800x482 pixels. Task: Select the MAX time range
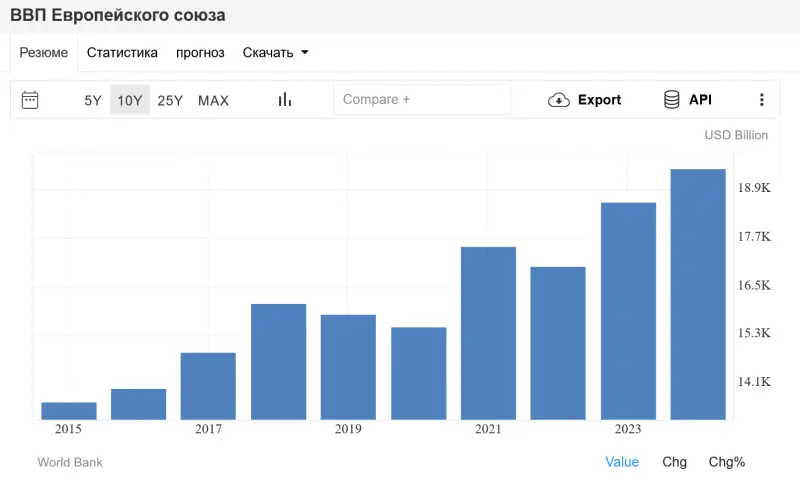pos(213,100)
